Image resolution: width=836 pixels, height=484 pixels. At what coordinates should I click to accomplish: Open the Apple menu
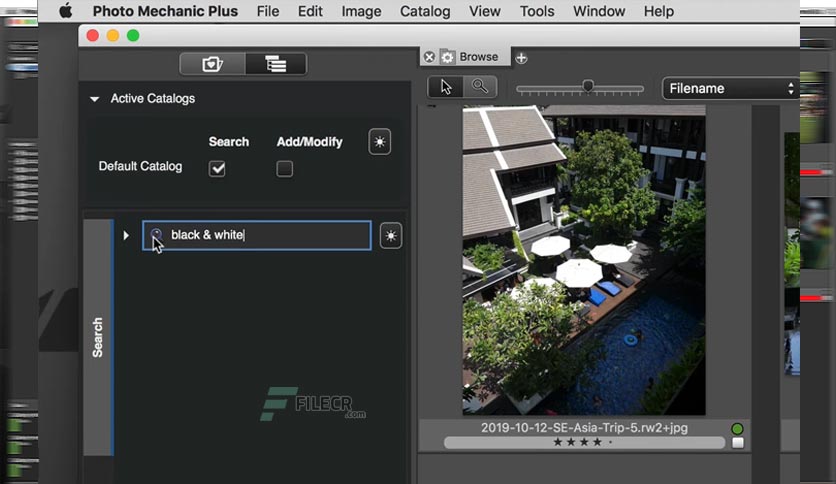click(66, 11)
